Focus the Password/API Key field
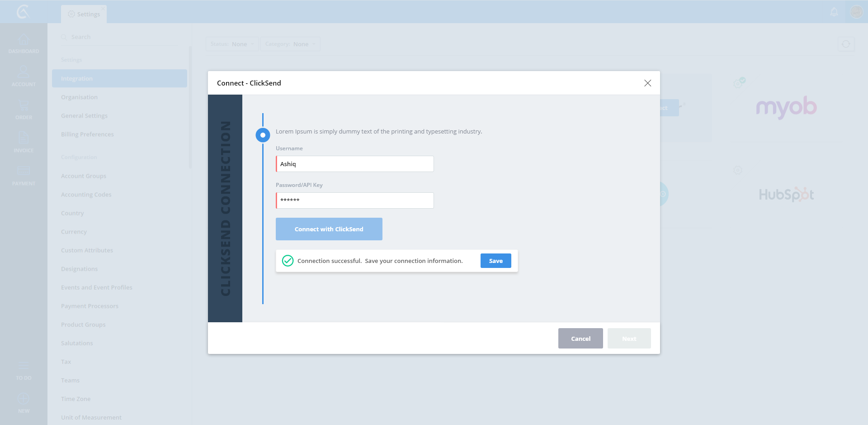 [x=355, y=201]
